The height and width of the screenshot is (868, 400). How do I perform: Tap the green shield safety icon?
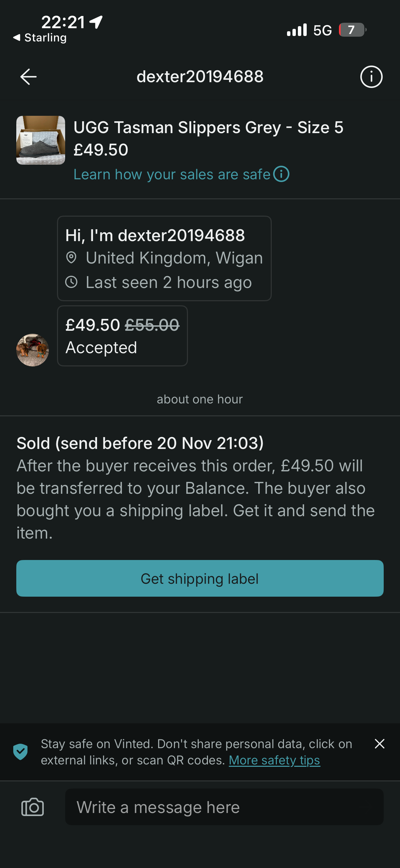[20, 751]
